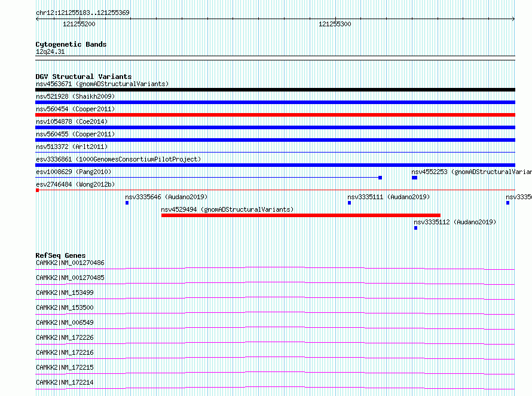Screen dimensions: 532x396
Task: Click the chr12:121255183..121255369 region label
Action: (x=82, y=13)
